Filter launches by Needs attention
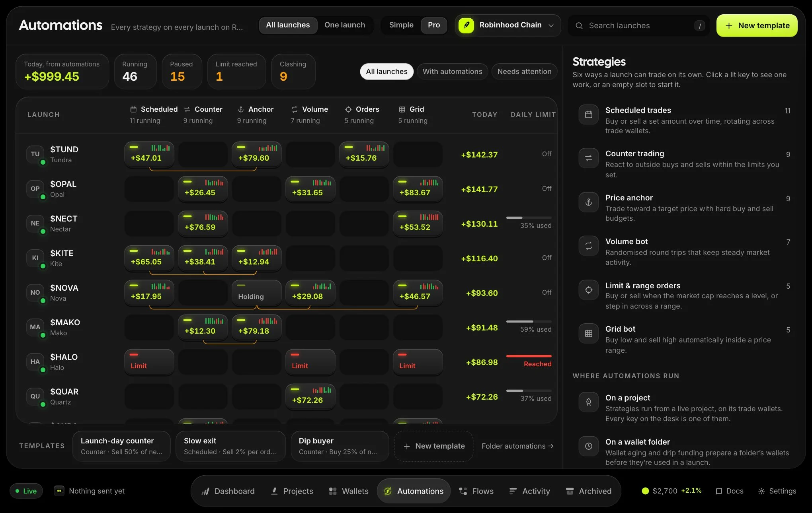Viewport: 812px width, 513px height. click(524, 72)
